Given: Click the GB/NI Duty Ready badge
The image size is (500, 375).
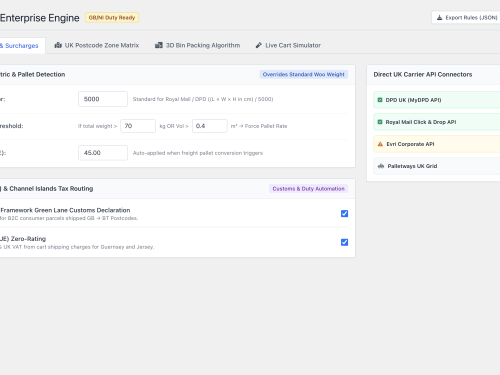Looking at the screenshot, I should [112, 17].
